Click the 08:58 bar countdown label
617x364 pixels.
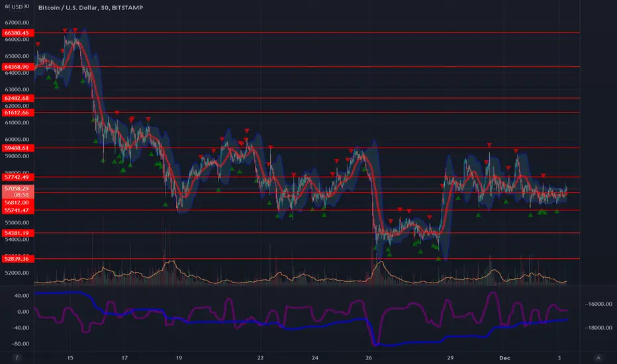tap(21, 195)
